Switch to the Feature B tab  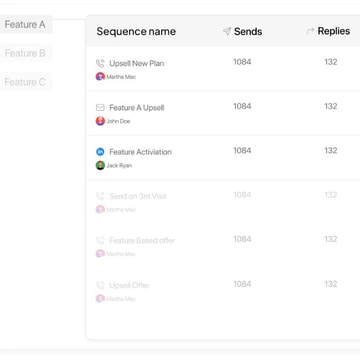(25, 53)
